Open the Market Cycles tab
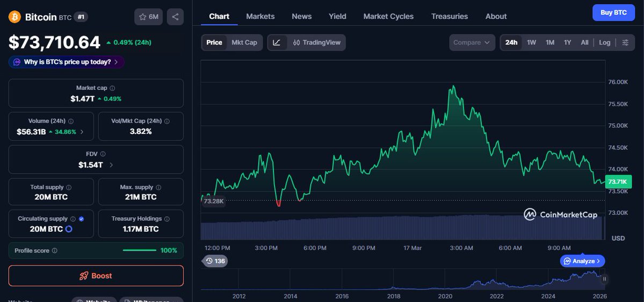This screenshot has height=302, width=644. [388, 17]
